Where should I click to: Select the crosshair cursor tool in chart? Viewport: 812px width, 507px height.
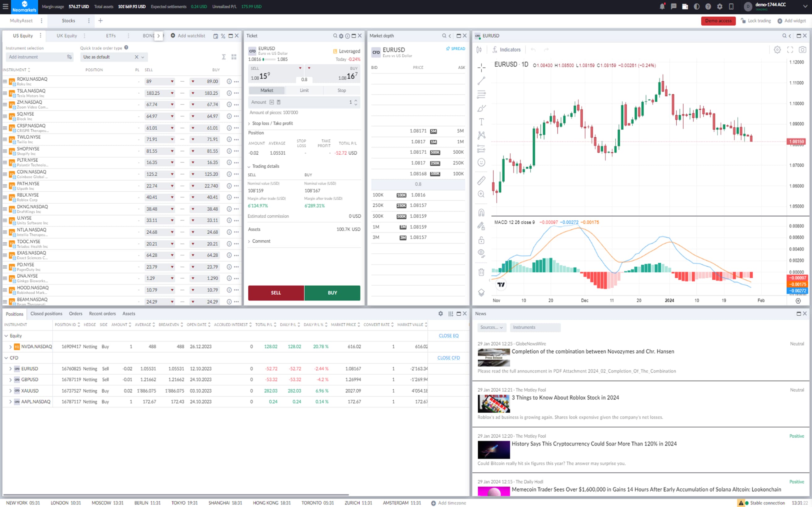coord(481,67)
